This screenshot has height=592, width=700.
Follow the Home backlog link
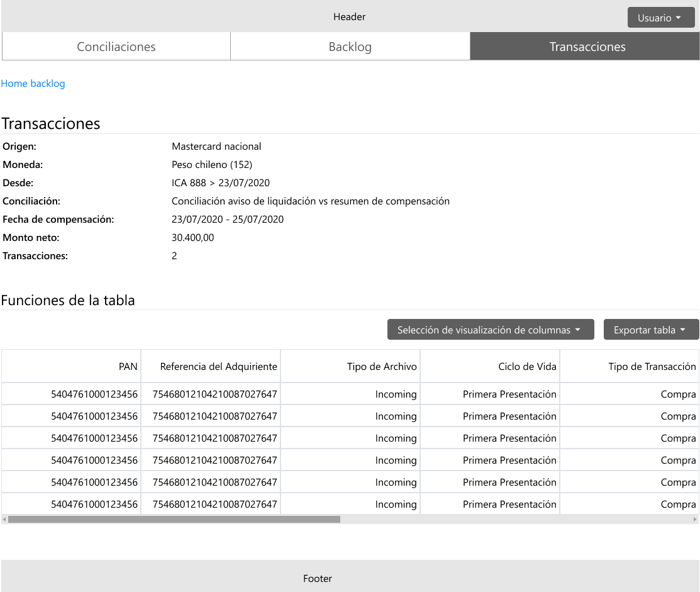point(33,83)
